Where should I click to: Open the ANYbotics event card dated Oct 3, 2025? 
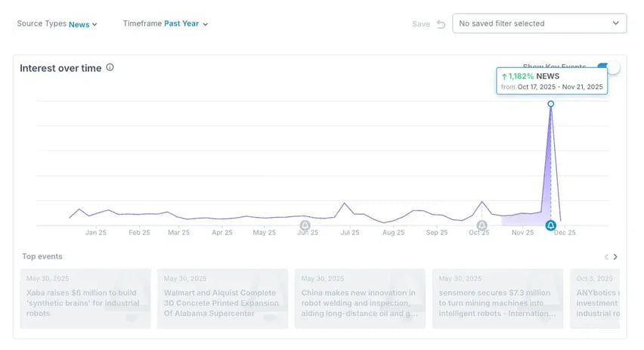tap(595, 299)
